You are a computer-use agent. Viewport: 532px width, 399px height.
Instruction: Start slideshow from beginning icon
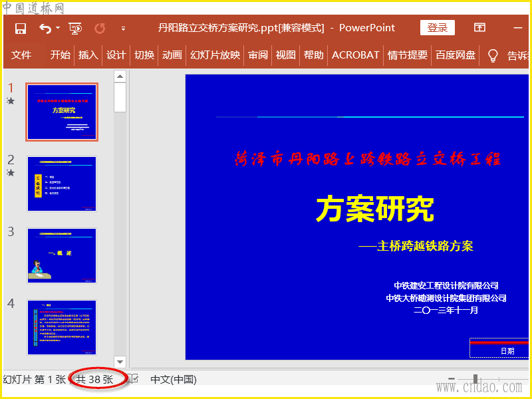point(75,29)
